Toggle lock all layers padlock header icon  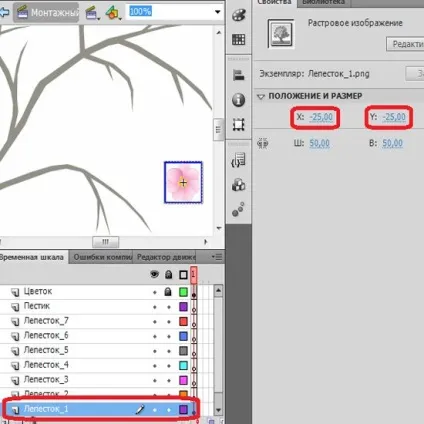(169, 275)
